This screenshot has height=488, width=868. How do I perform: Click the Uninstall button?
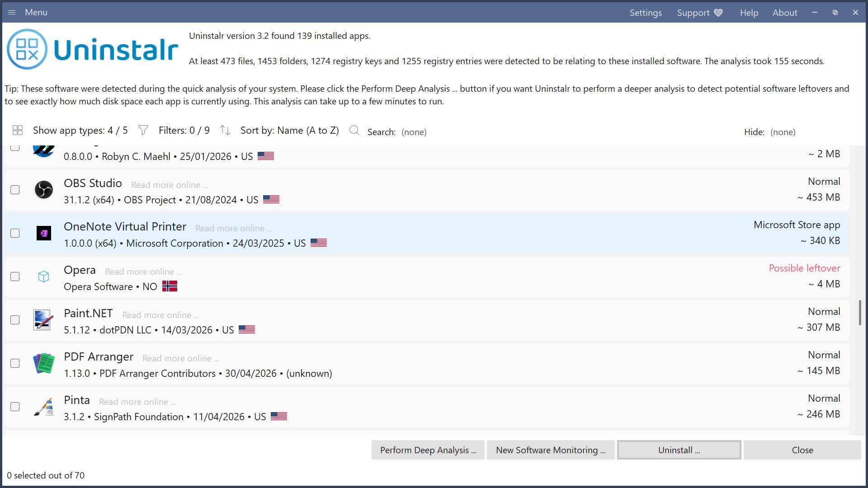click(x=679, y=450)
